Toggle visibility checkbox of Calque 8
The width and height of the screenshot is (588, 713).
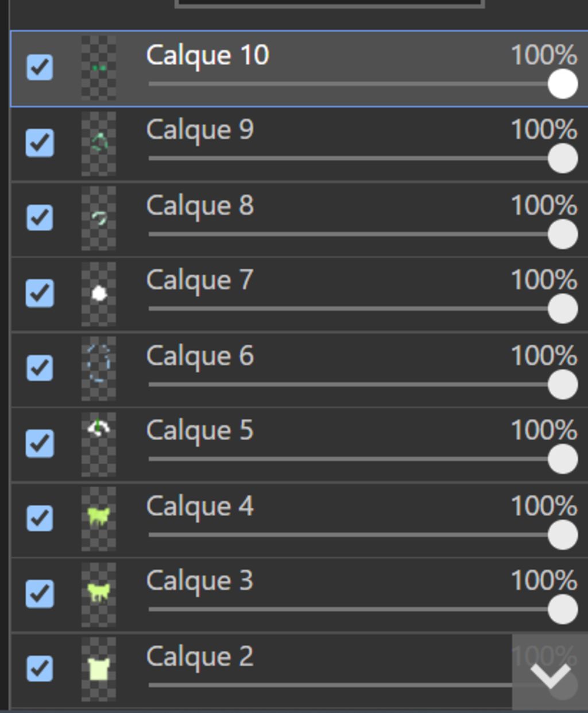pyautogui.click(x=40, y=218)
